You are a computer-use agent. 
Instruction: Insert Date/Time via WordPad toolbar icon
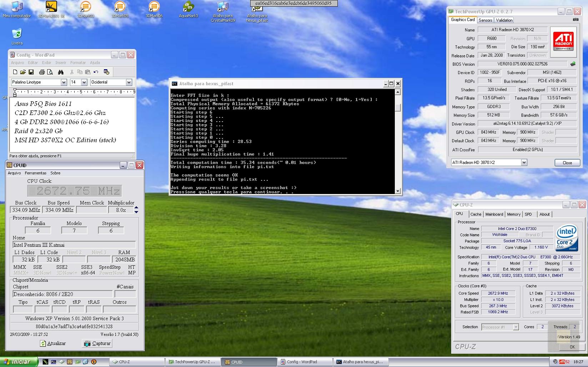coord(106,72)
